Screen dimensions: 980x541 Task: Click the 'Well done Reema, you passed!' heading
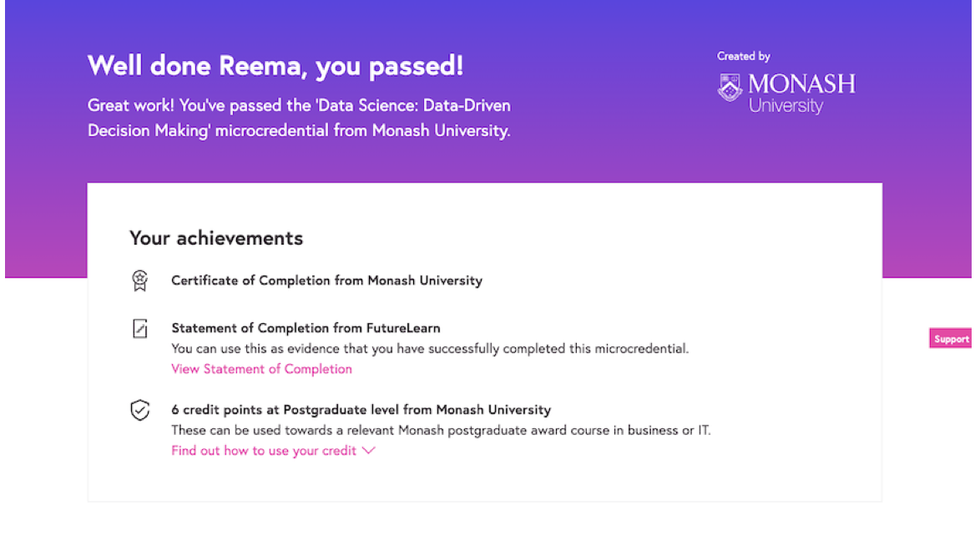click(275, 66)
